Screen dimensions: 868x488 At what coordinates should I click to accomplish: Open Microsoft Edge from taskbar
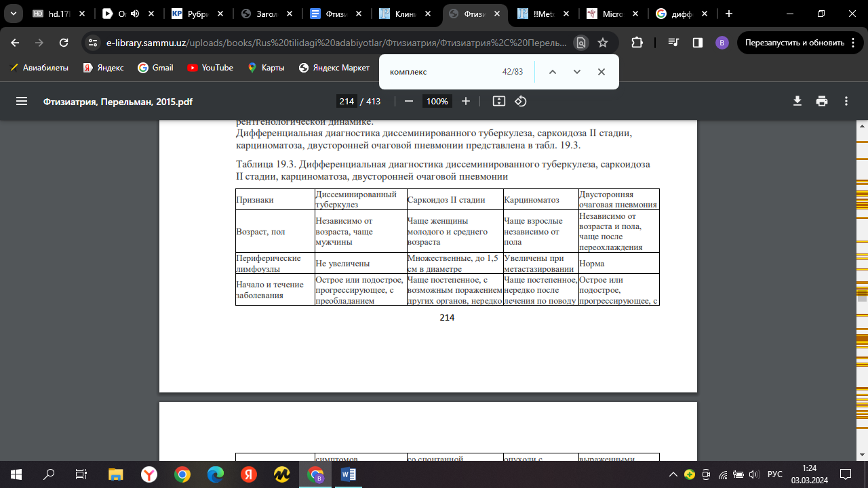pos(216,474)
